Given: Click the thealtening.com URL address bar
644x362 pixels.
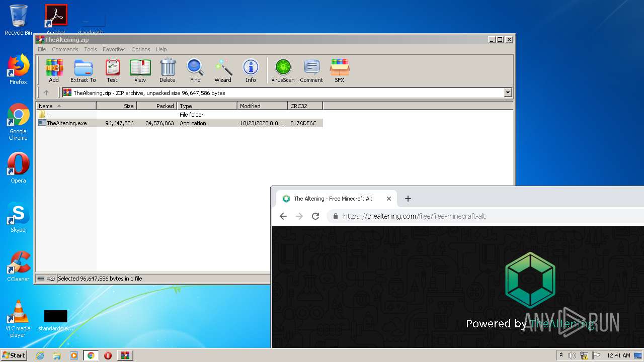Looking at the screenshot, I should [x=414, y=216].
